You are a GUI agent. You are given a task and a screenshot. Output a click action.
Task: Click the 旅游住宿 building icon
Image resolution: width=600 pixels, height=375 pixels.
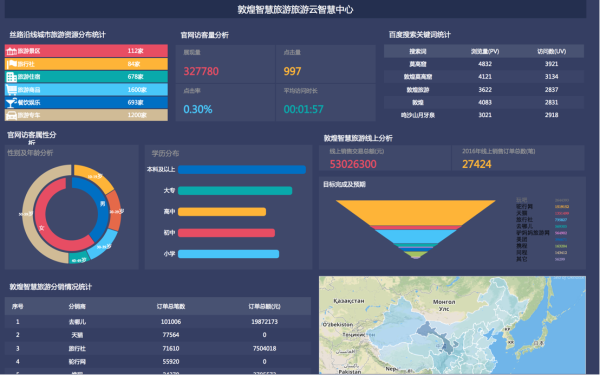[x=11, y=77]
